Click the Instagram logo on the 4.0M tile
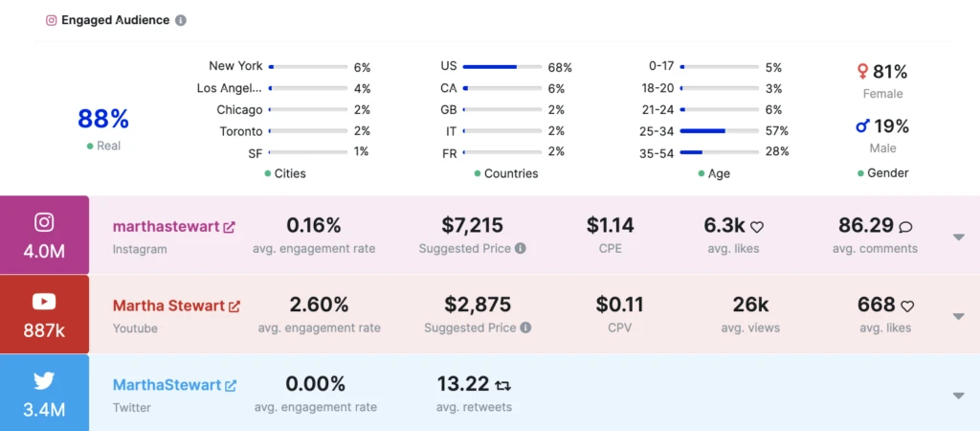 (x=44, y=222)
